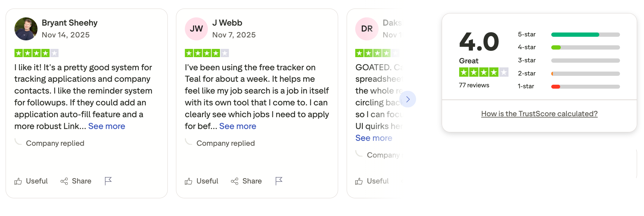The width and height of the screenshot is (644, 216).
Task: Flag Bryant Sheehy's review
Action: pyautogui.click(x=108, y=181)
